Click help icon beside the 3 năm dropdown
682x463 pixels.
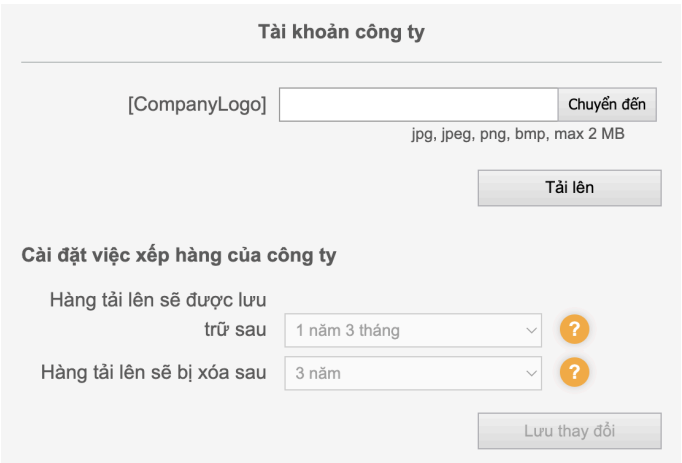click(x=574, y=373)
